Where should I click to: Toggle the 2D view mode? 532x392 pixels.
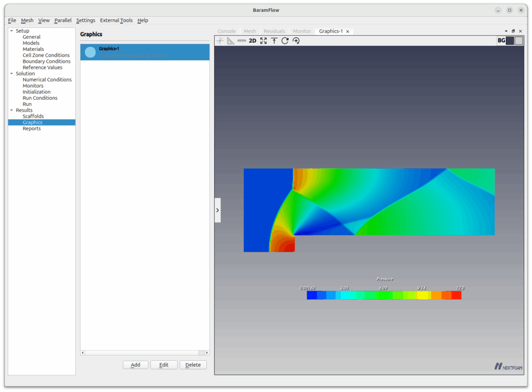tap(252, 40)
